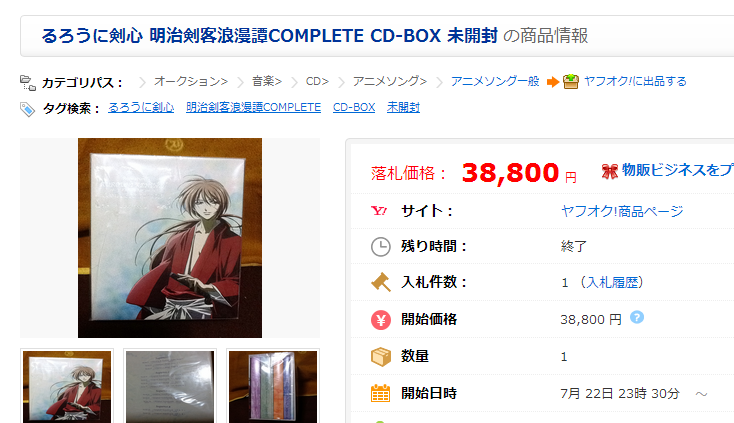
Task: Click the category path folder icon
Action: (x=28, y=82)
